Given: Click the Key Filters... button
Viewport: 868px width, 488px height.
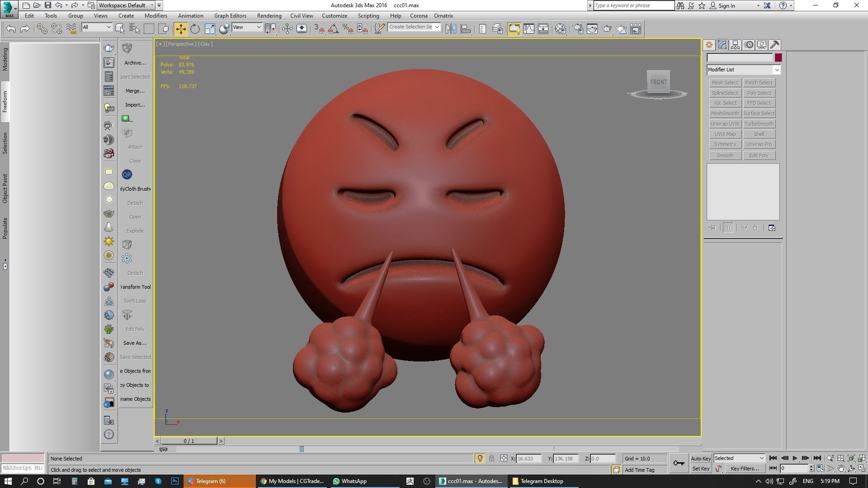Looking at the screenshot, I should [745, 469].
